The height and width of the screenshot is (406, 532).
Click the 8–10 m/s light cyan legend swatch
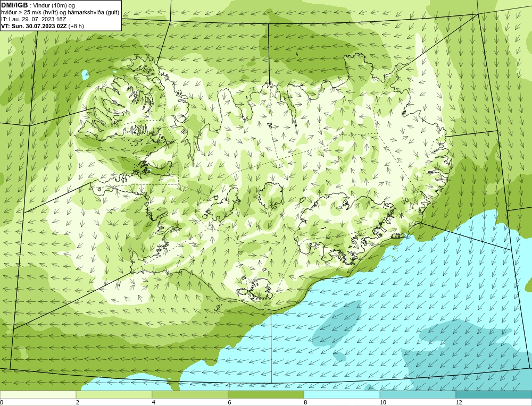pyautogui.click(x=342, y=394)
